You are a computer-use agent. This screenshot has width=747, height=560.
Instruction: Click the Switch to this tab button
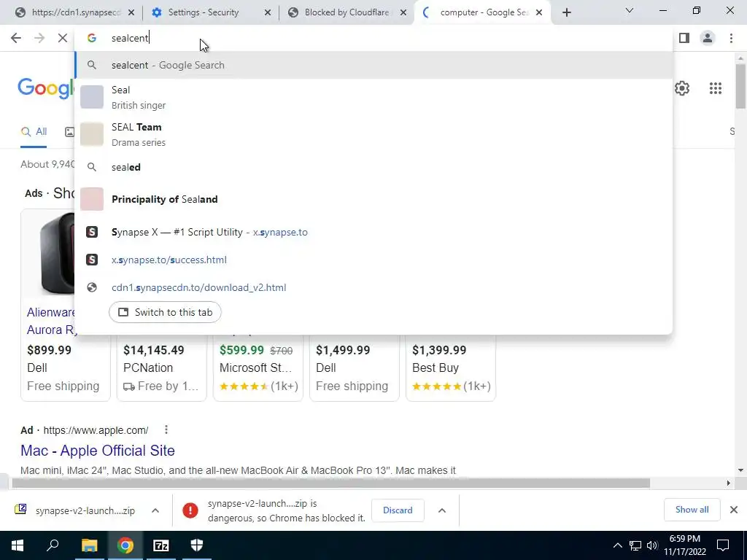tap(165, 312)
